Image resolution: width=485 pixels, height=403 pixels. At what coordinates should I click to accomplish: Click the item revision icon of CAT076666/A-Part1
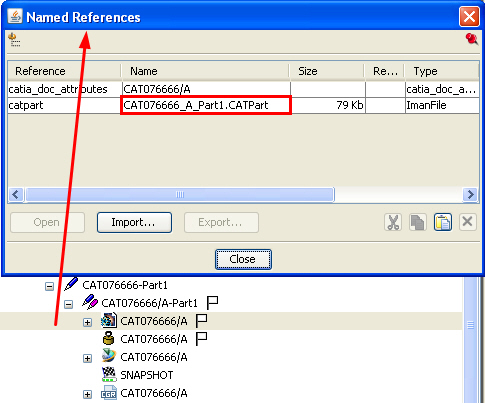[90, 302]
